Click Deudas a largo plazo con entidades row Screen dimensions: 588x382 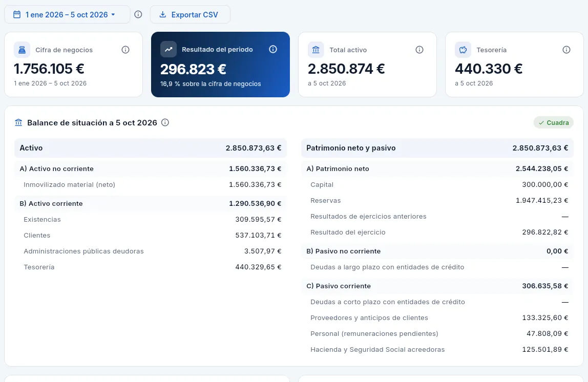[437, 267]
